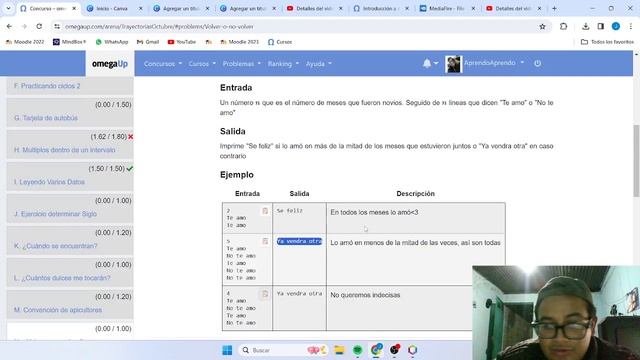This screenshot has height=360, width=640.
Task: Click the user profile avatar
Action: (x=453, y=64)
